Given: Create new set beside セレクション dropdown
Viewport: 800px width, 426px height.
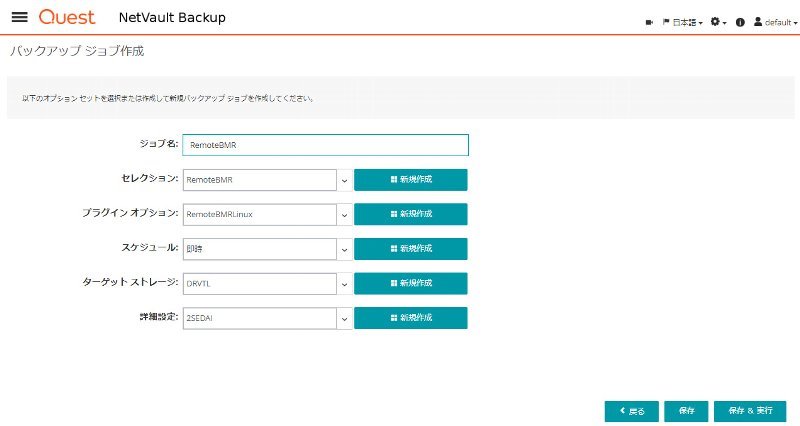Looking at the screenshot, I should 411,180.
